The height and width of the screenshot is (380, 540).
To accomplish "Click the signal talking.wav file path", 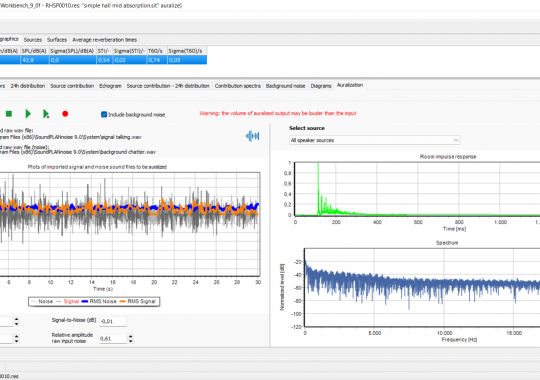I will (71, 137).
